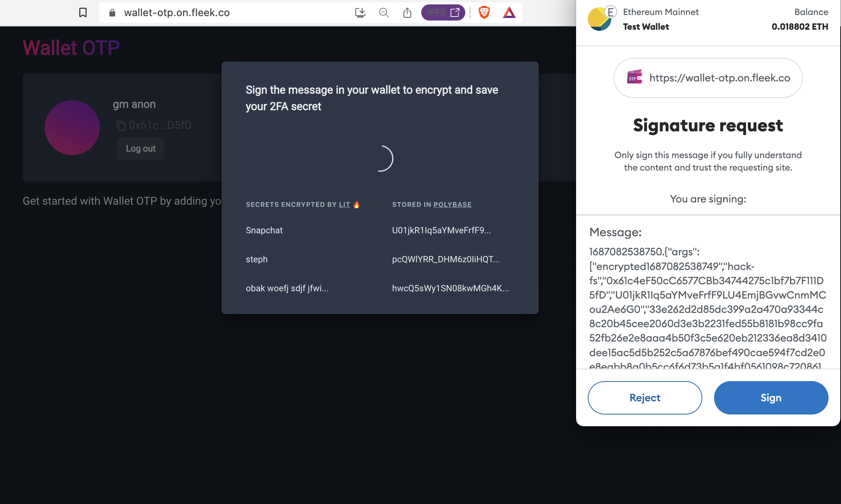Click the lock icon in the address bar

click(x=112, y=13)
